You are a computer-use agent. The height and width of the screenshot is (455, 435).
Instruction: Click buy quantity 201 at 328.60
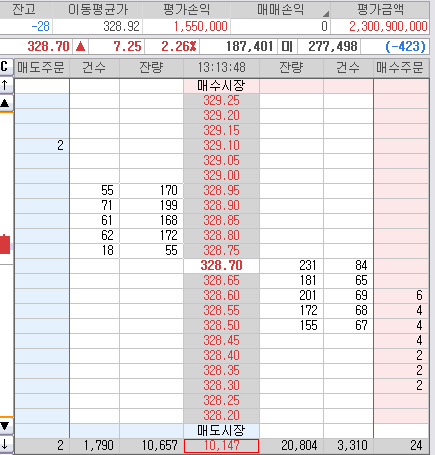(291, 296)
